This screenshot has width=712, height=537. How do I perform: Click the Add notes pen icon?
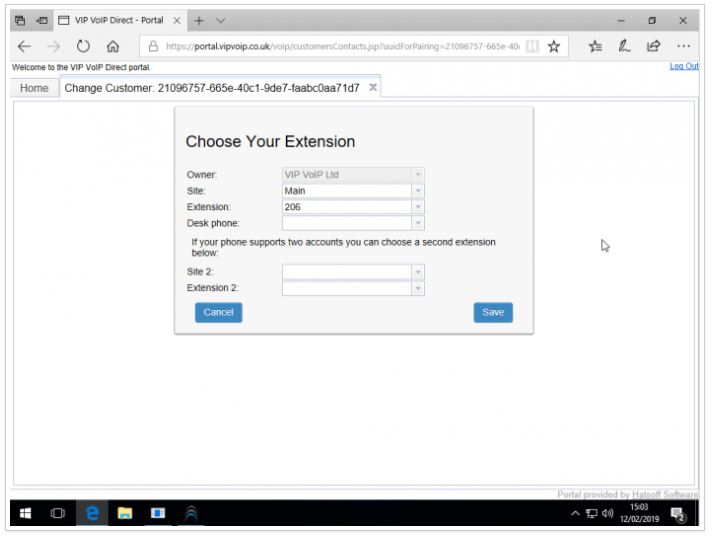click(624, 46)
